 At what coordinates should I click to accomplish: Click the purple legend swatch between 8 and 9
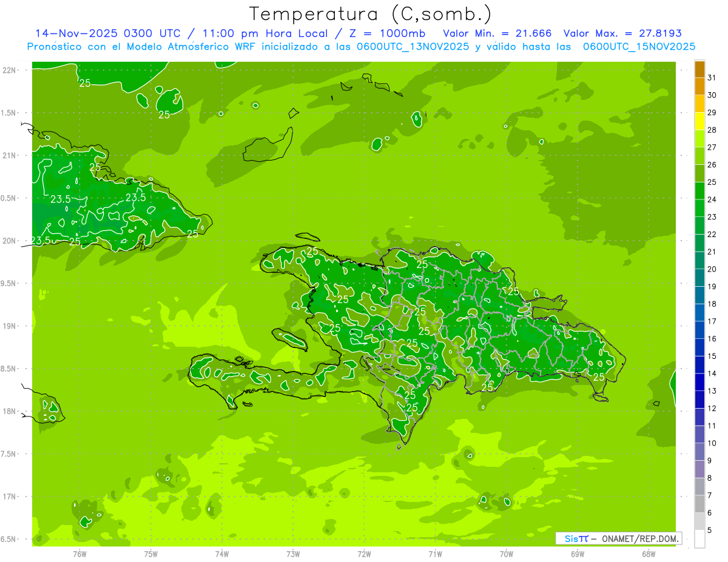pos(699,469)
